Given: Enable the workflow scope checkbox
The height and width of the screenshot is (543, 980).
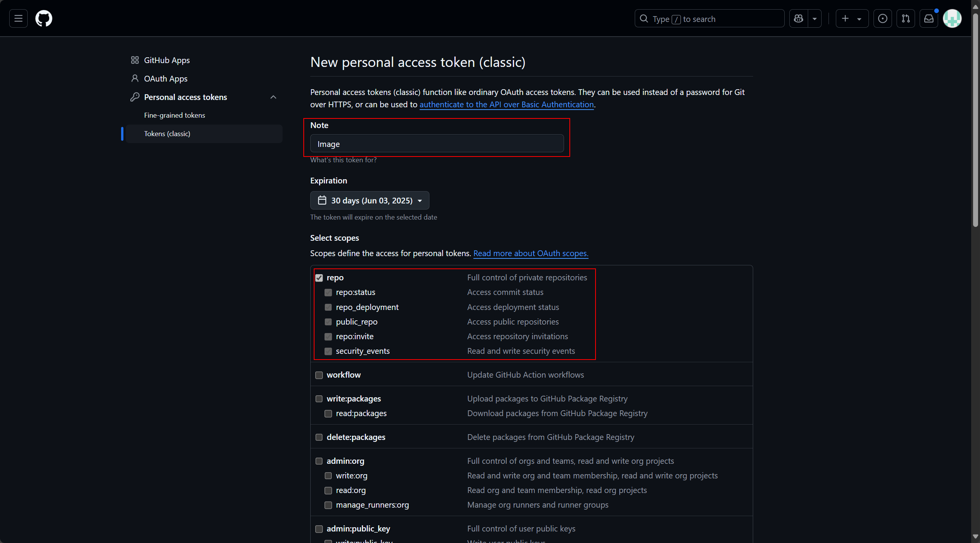Looking at the screenshot, I should point(319,375).
